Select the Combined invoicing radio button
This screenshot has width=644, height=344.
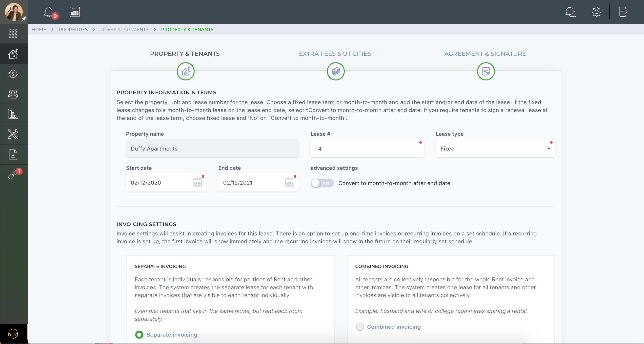pyautogui.click(x=360, y=326)
